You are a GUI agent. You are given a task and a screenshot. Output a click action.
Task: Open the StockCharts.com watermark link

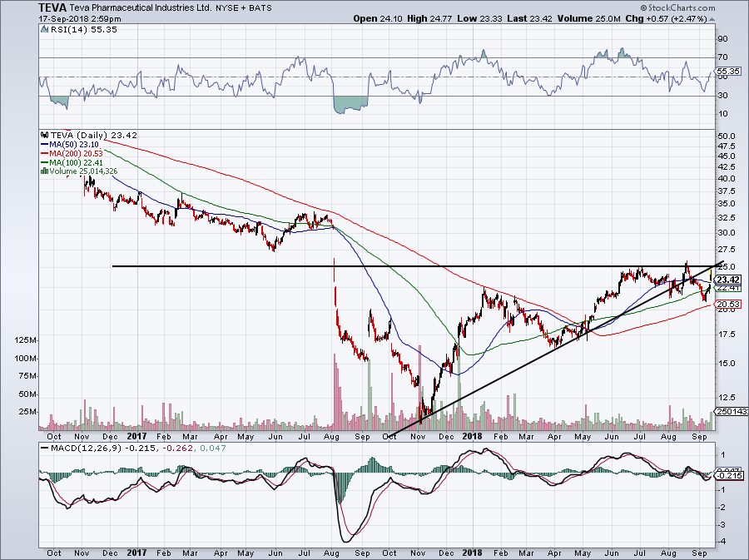coord(677,7)
